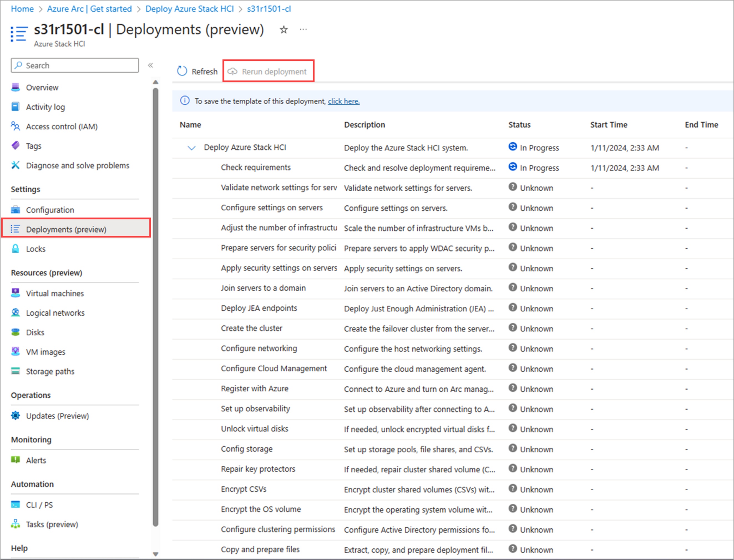Click the sidebar scroll down arrow
This screenshot has width=734, height=560.
(x=156, y=554)
